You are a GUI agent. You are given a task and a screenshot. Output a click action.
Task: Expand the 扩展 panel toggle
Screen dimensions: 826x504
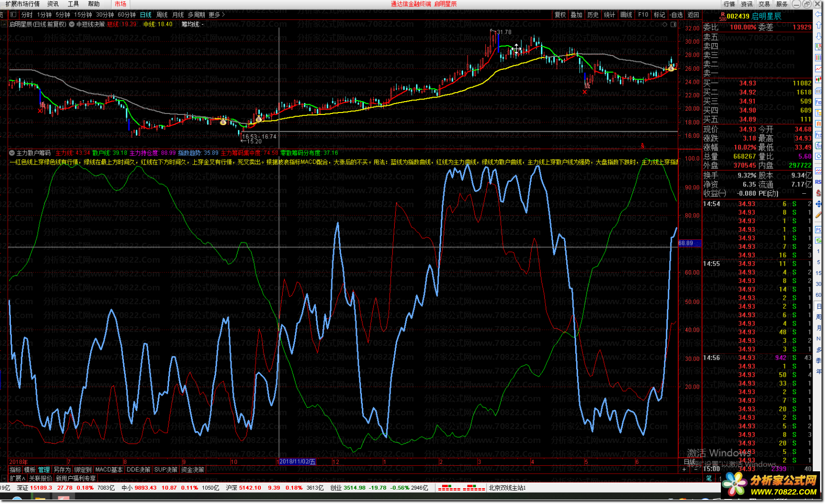[17, 479]
